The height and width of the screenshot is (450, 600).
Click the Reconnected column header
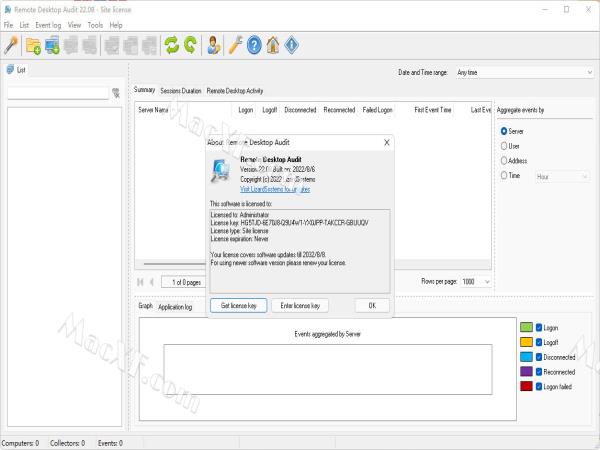pos(339,110)
